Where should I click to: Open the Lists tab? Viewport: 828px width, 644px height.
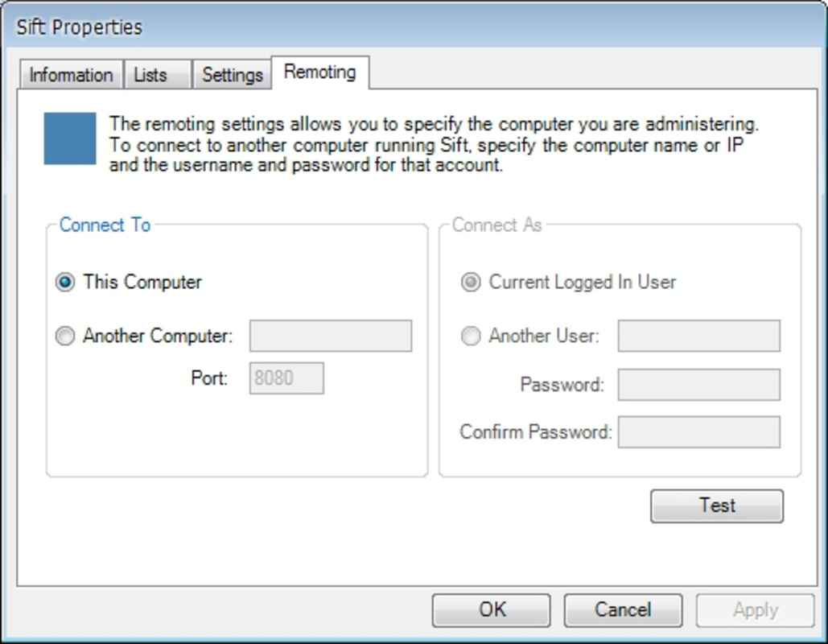coord(156,74)
